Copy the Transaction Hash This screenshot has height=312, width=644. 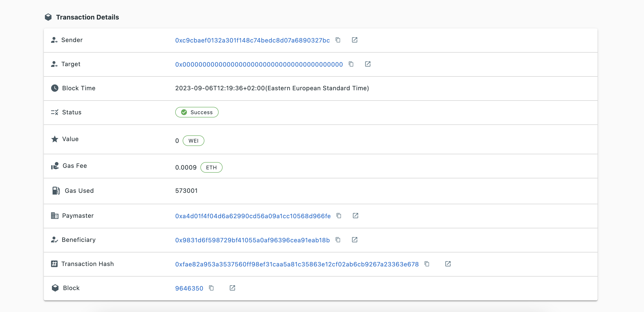(x=427, y=264)
